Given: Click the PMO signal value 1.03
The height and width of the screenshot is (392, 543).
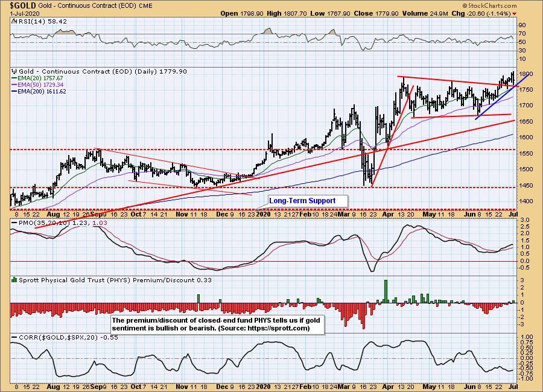Looking at the screenshot, I should pyautogui.click(x=100, y=223).
